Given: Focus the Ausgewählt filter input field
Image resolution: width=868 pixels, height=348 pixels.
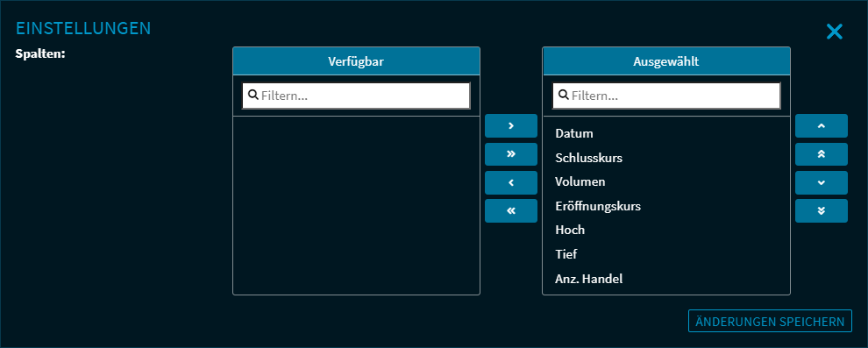Looking at the screenshot, I should pos(666,96).
